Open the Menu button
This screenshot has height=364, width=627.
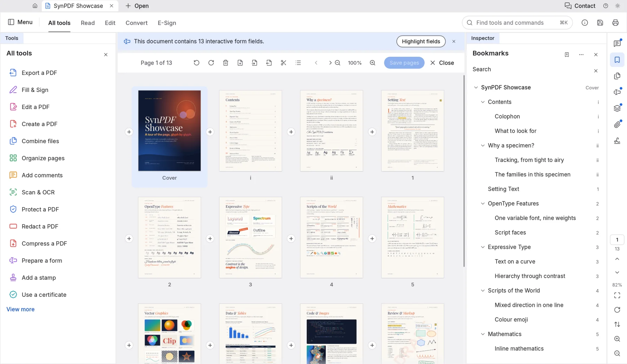pyautogui.click(x=20, y=22)
